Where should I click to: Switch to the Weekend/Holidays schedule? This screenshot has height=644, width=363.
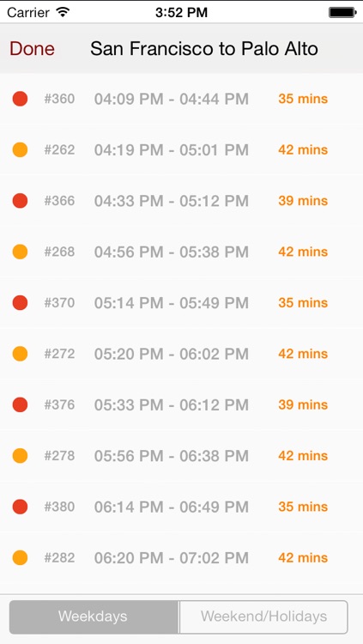coord(263,617)
